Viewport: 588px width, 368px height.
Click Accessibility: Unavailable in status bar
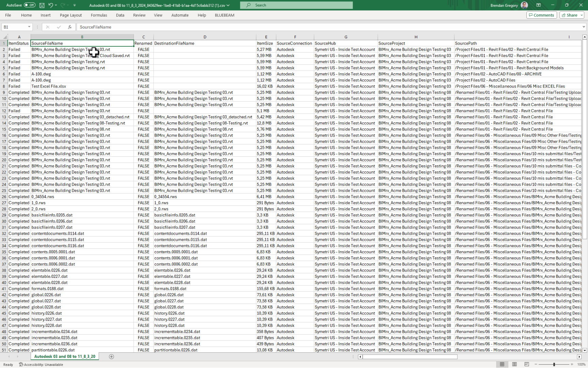pos(41,365)
